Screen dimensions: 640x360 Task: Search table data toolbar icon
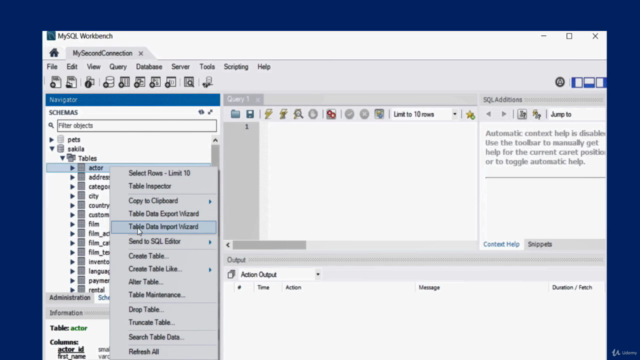tap(189, 82)
